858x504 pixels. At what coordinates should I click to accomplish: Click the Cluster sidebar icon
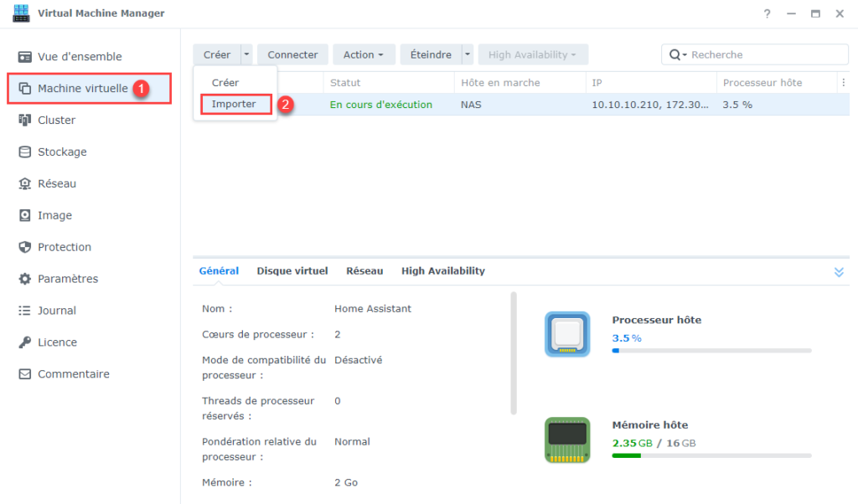pyautogui.click(x=24, y=121)
